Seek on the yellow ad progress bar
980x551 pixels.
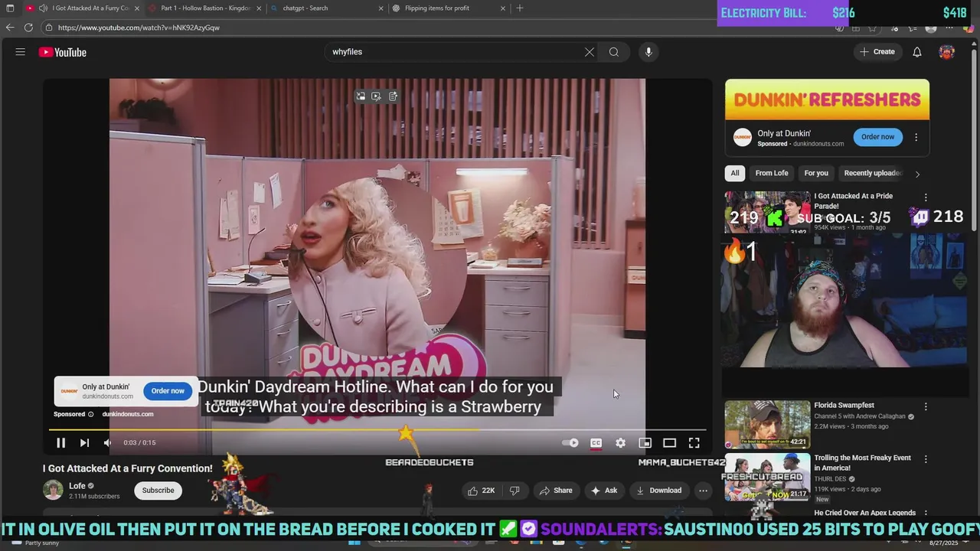[377, 429]
